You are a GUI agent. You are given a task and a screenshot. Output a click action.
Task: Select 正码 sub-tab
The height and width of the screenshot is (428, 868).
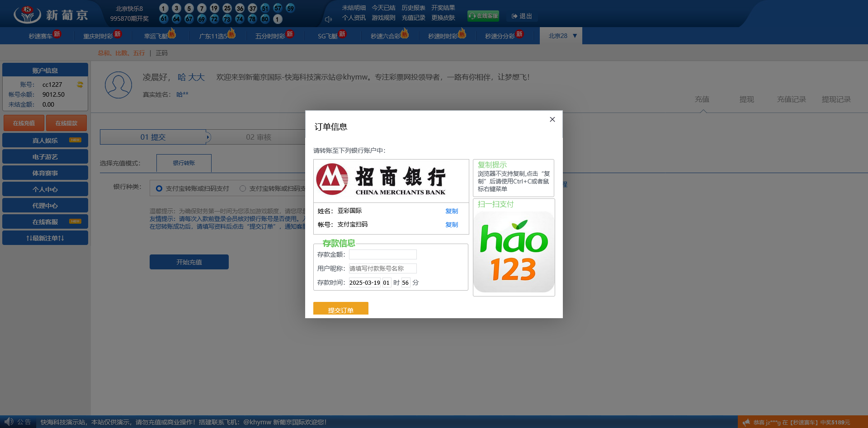161,53
